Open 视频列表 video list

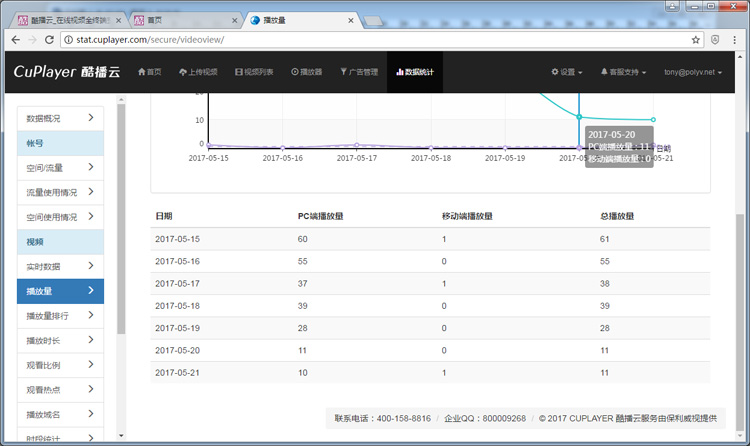pyautogui.click(x=257, y=72)
